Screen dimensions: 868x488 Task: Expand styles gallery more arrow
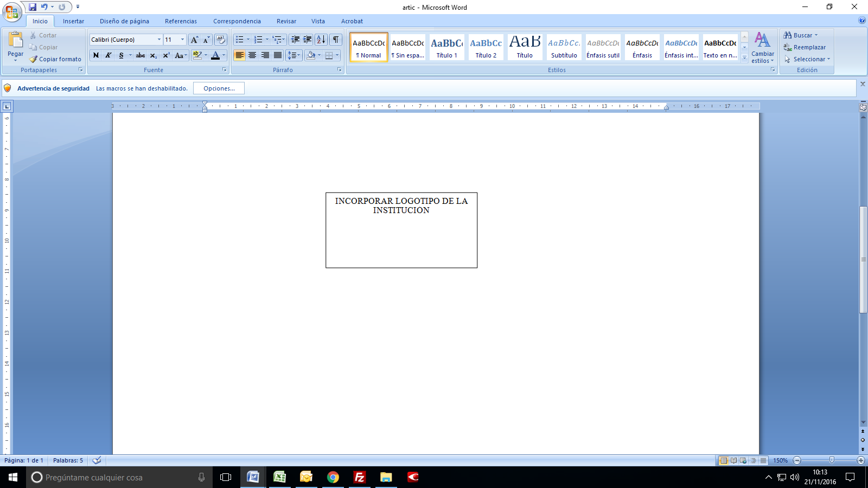[744, 57]
